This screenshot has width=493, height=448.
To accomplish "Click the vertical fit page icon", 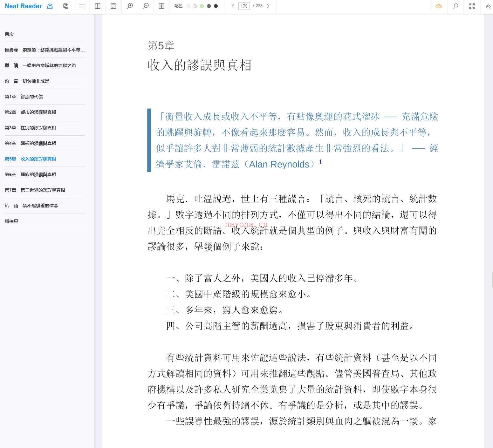I will [x=161, y=6].
